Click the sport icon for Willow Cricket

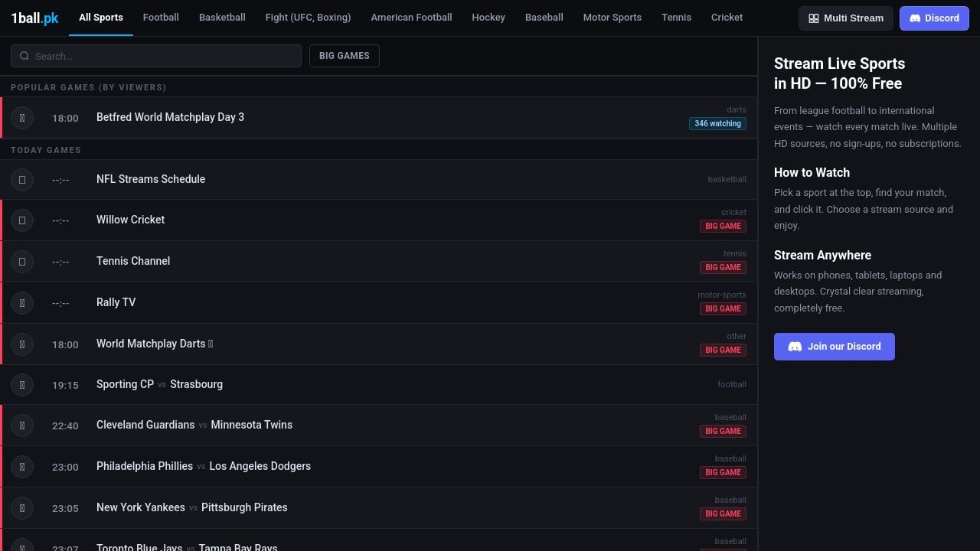22,220
